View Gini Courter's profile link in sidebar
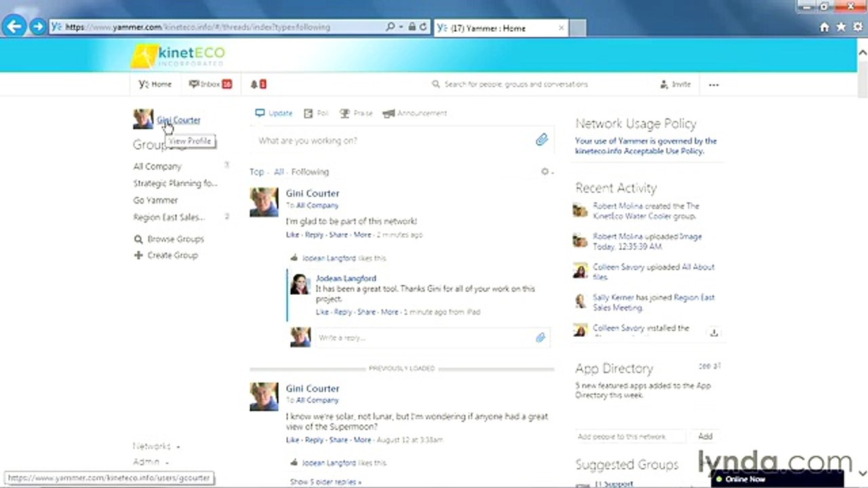Image resolution: width=868 pixels, height=488 pixels. [x=178, y=120]
